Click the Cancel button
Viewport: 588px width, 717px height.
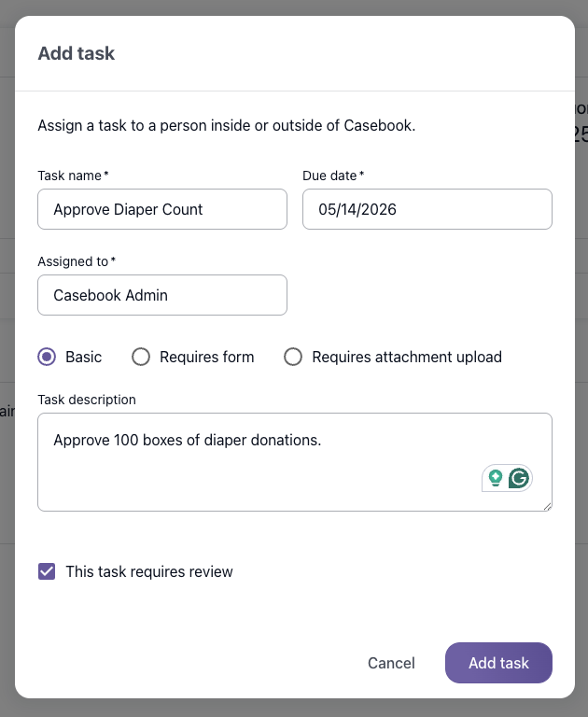point(391,663)
